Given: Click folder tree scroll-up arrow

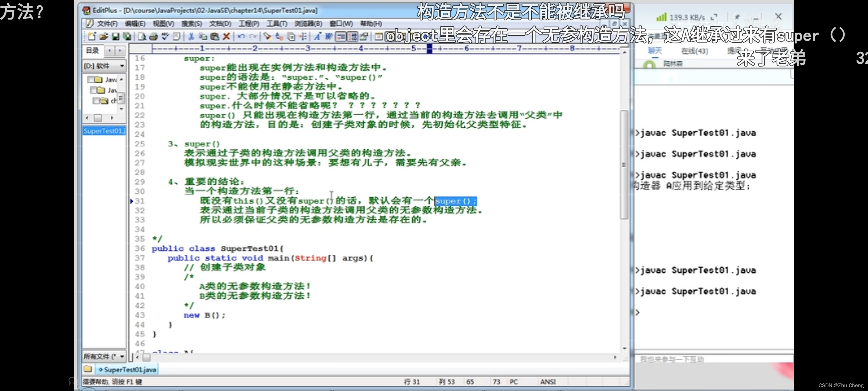Looking at the screenshot, I should coord(121,79).
